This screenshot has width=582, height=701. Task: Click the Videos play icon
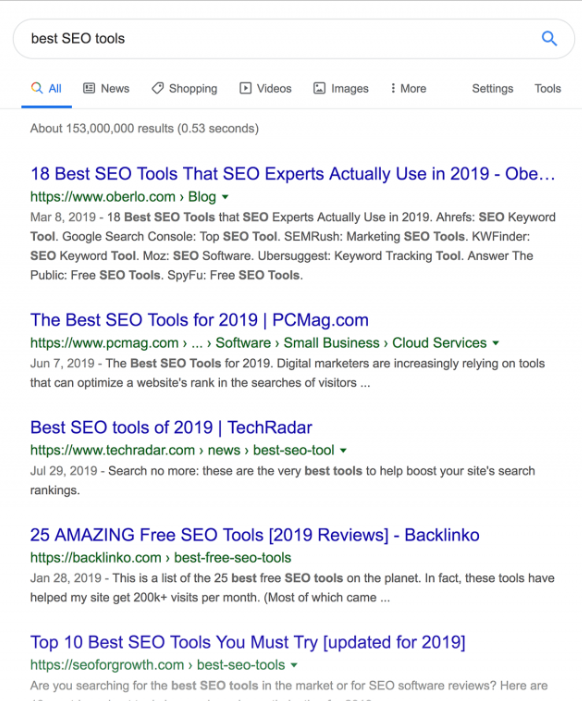245,88
